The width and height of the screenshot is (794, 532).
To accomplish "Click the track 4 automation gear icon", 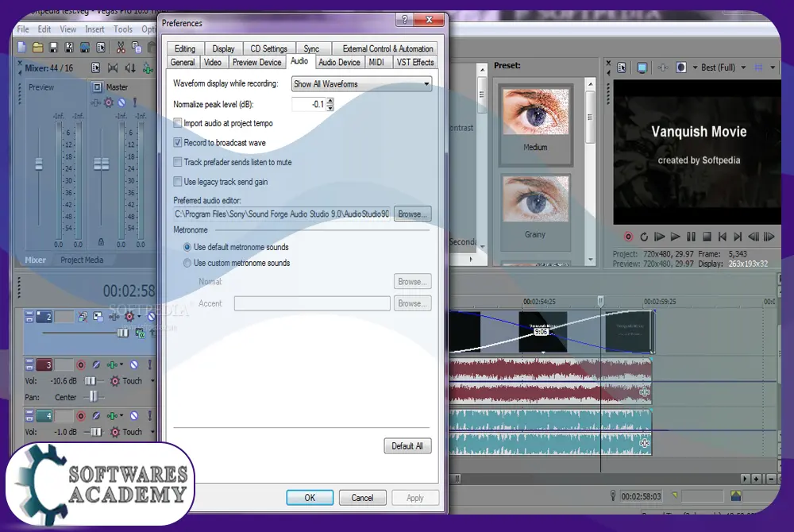I will 115,432.
